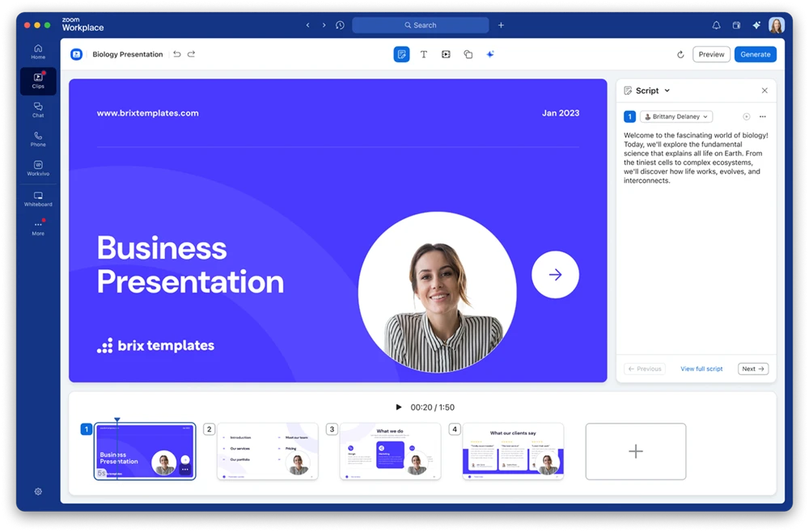809x532 pixels.
Task: Undo the last edit
Action: [177, 54]
